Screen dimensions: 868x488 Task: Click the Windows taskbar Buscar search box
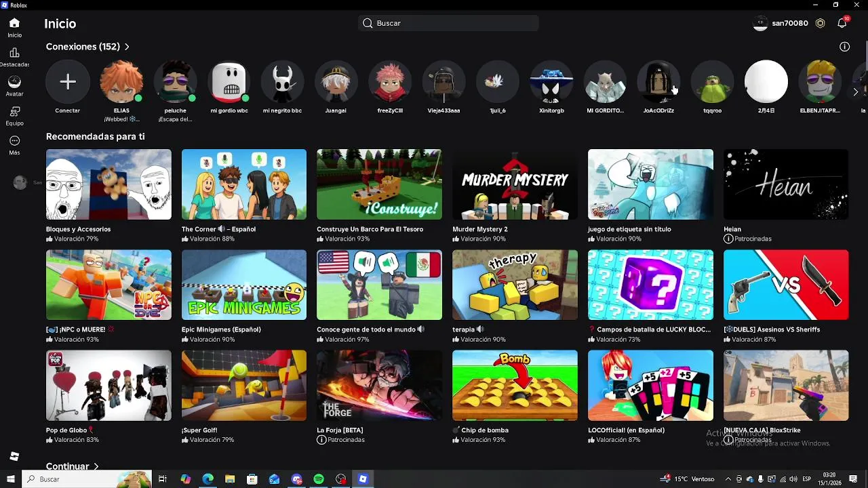(87, 479)
